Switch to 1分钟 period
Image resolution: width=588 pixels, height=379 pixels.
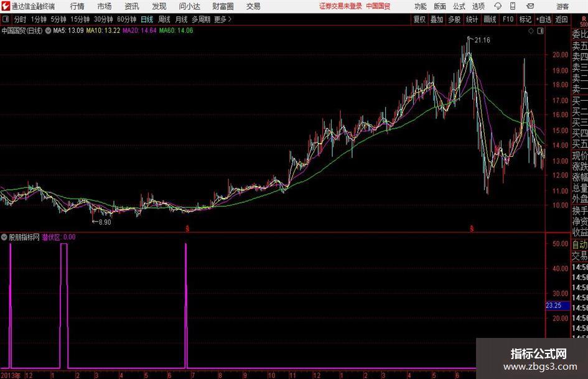click(x=38, y=19)
